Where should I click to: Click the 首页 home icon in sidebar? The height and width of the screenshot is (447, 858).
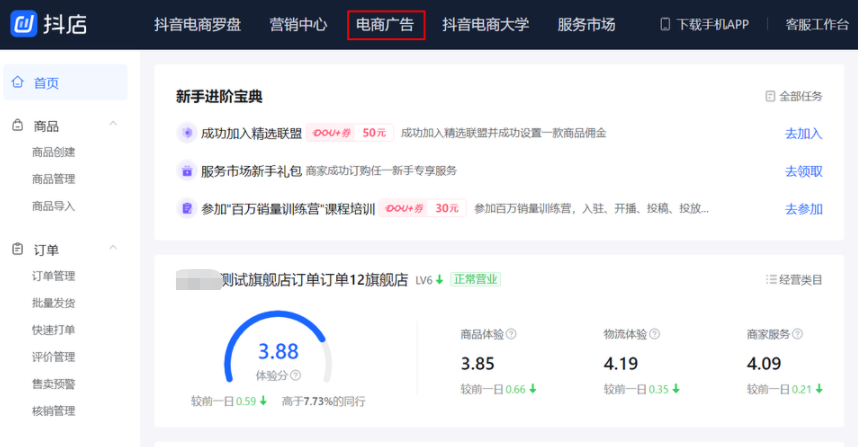[x=18, y=82]
